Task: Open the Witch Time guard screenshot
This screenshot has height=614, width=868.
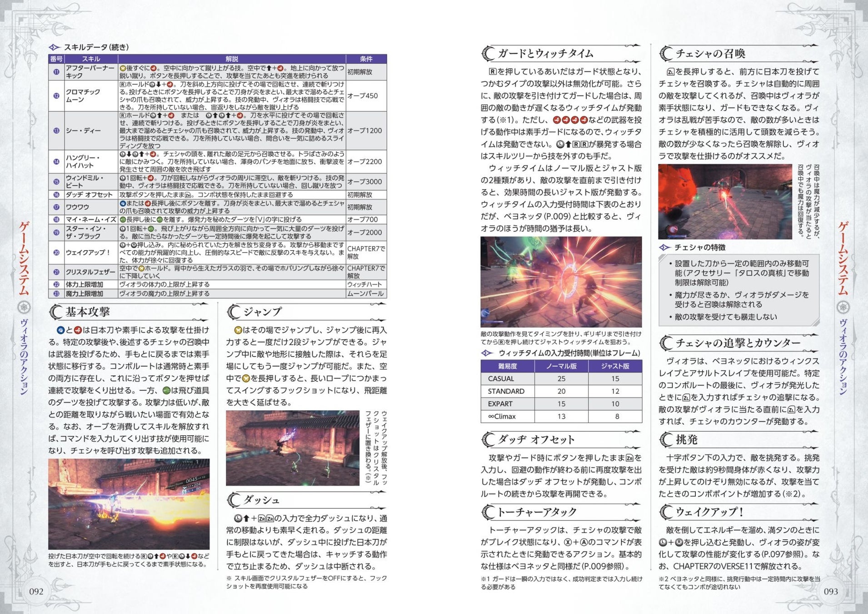Action: tap(561, 282)
